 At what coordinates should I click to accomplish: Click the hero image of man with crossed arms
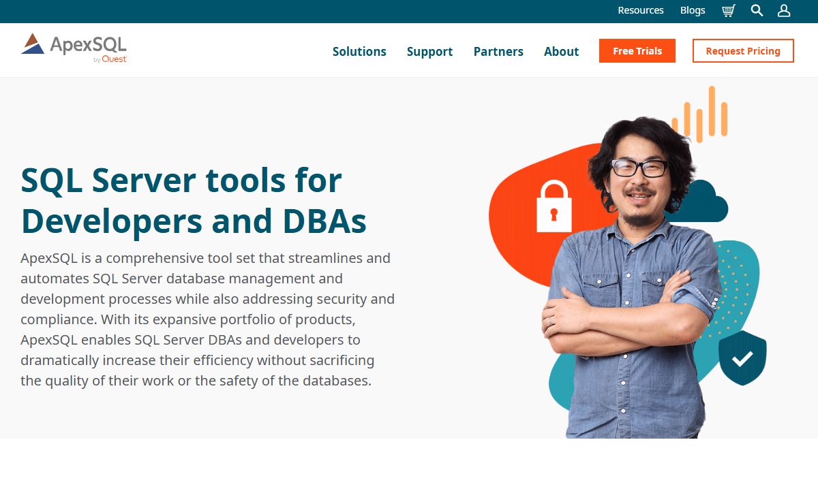pyautogui.click(x=628, y=262)
